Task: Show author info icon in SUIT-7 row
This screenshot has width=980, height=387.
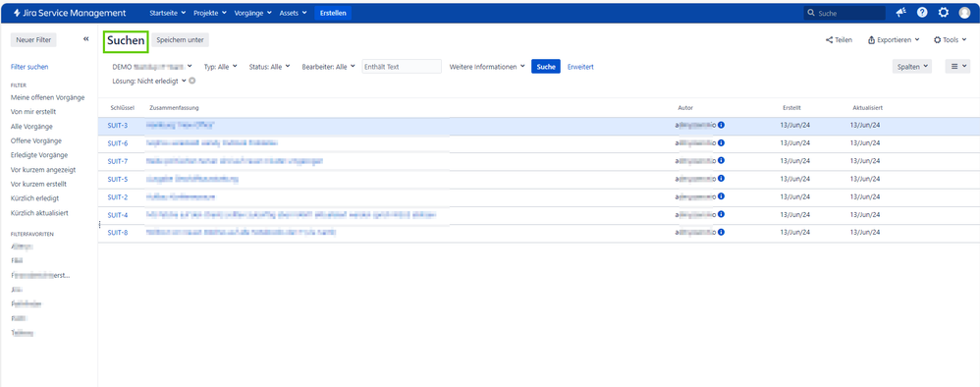Action: tap(721, 161)
